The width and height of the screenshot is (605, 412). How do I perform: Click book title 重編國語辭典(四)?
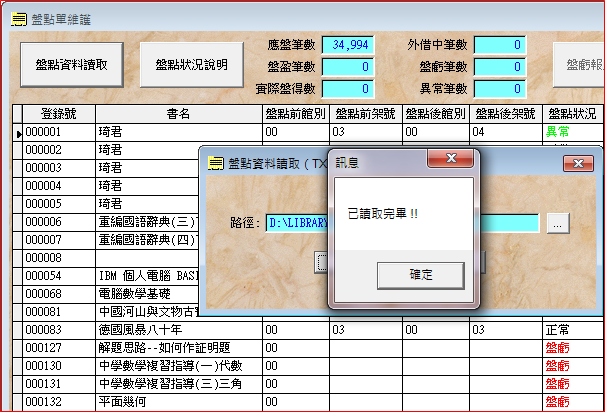[x=148, y=240]
